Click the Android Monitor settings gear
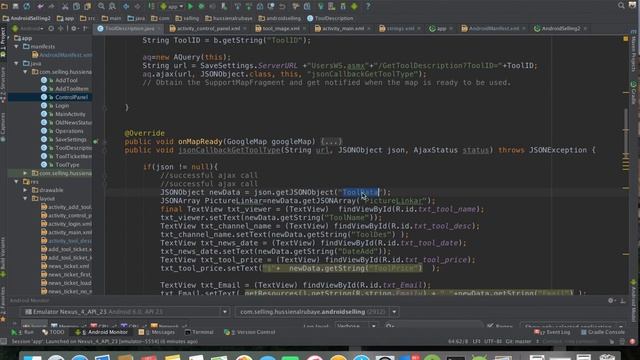The width and height of the screenshot is (640, 360). tap(611, 300)
